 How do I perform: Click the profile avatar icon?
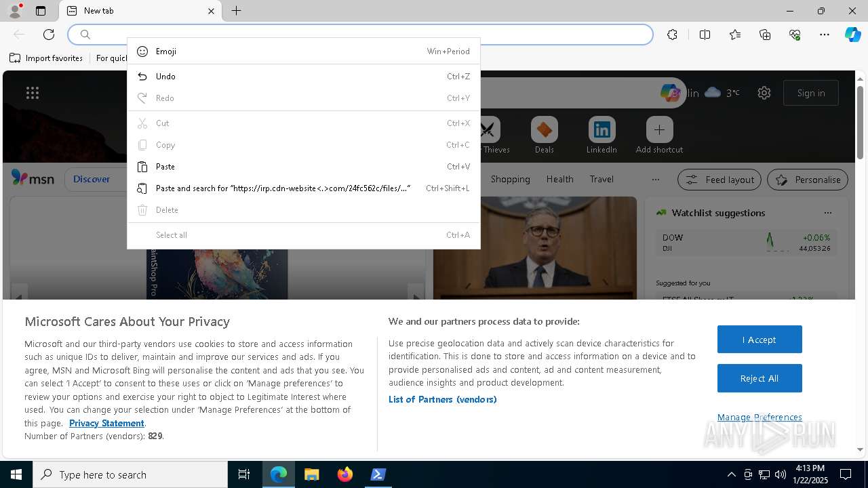15,11
